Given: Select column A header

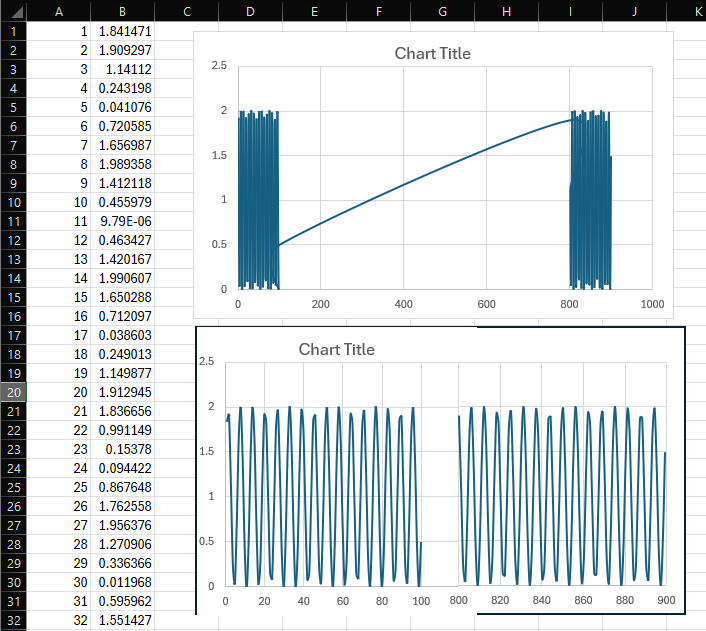Looking at the screenshot, I should 59,11.
